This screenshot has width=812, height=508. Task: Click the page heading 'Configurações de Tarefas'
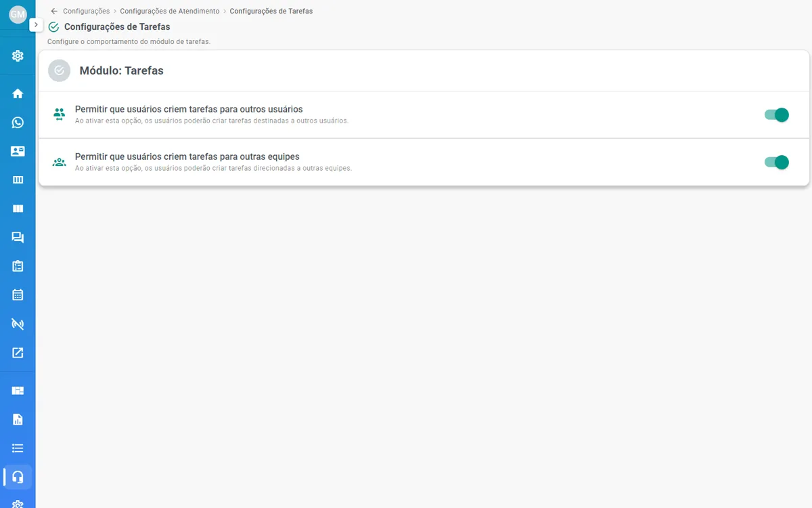(117, 27)
